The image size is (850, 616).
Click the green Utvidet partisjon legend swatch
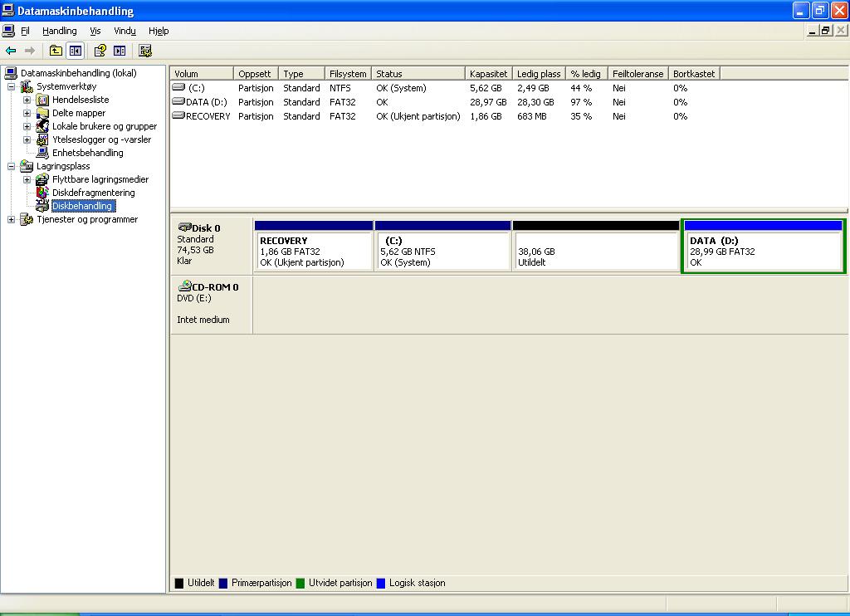[300, 584]
